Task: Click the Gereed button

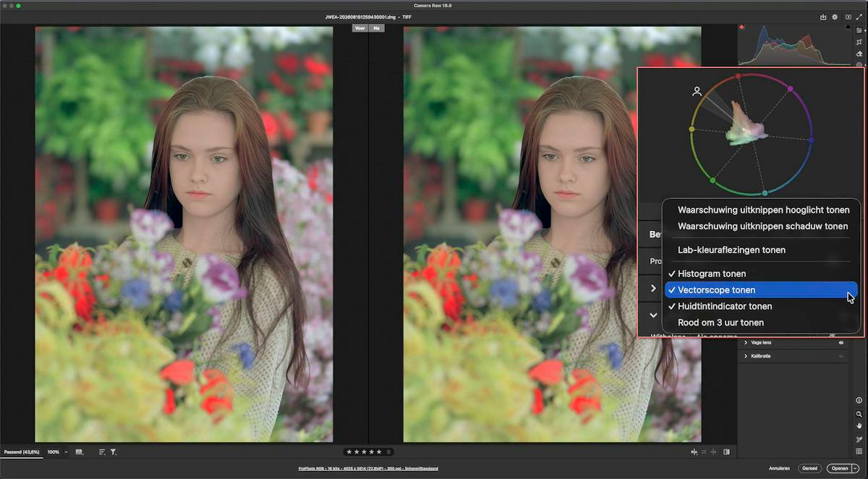Action: point(809,468)
